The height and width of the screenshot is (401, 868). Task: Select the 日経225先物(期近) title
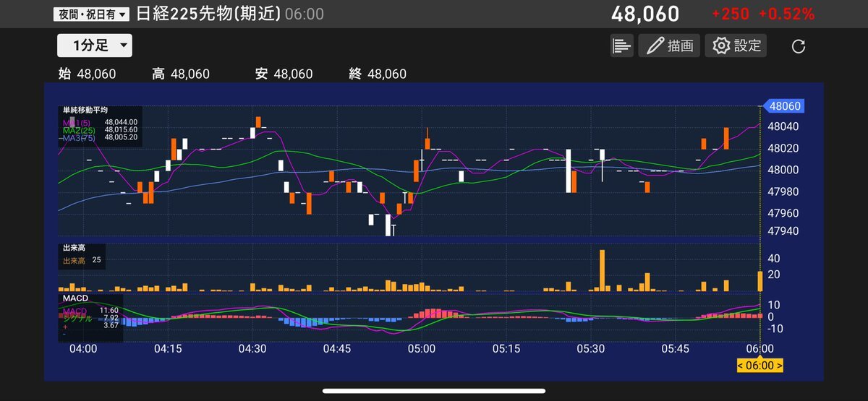click(x=208, y=14)
